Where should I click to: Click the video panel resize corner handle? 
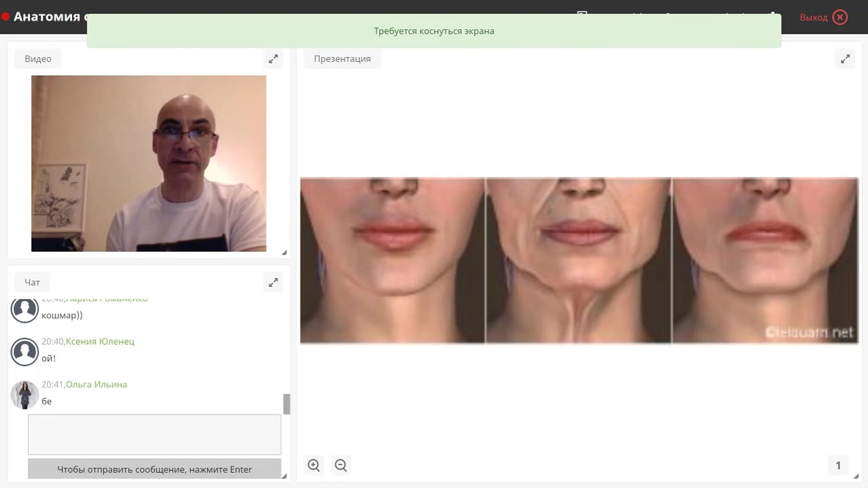(284, 253)
